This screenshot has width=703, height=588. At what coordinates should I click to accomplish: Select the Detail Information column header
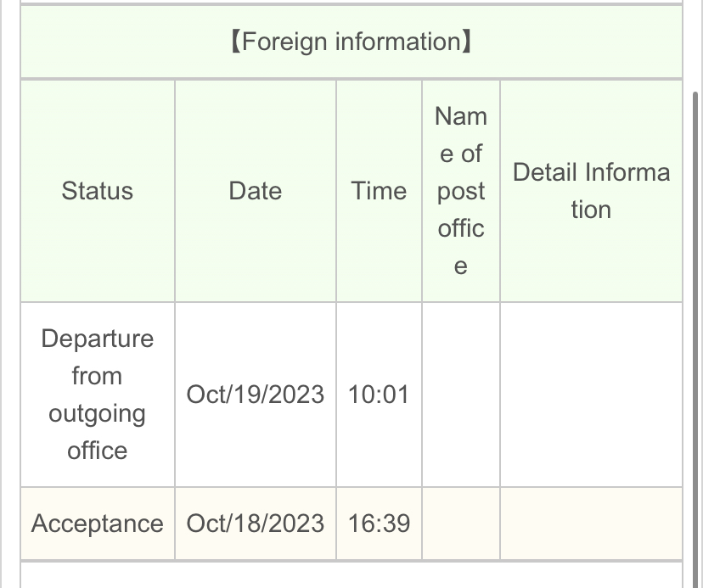pos(591,191)
